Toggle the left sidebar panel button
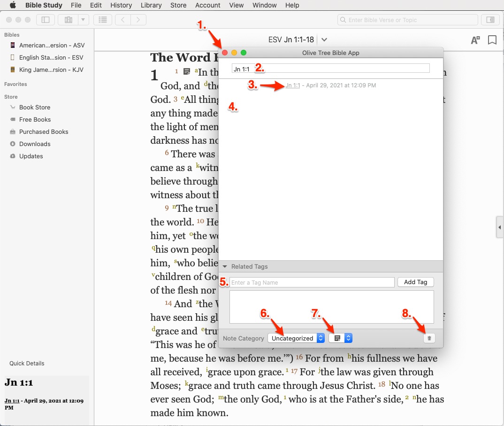This screenshot has width=504, height=426. coord(46,20)
